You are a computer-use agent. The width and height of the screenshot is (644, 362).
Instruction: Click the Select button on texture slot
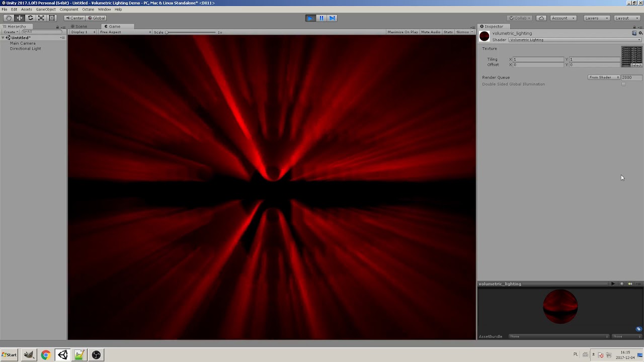click(x=636, y=65)
